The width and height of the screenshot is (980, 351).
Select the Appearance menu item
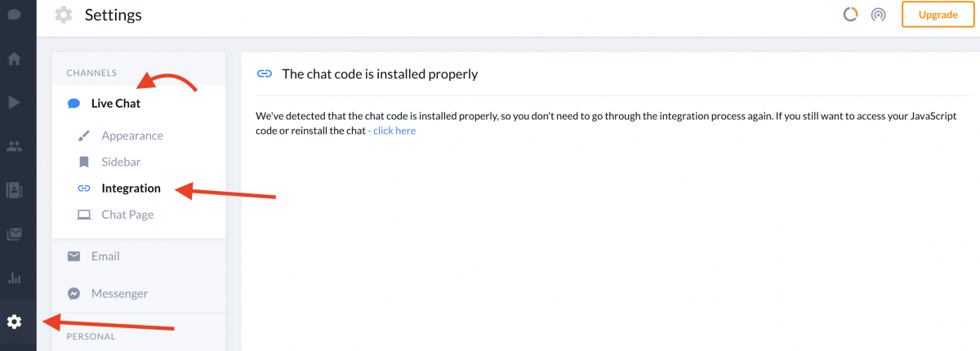(131, 136)
